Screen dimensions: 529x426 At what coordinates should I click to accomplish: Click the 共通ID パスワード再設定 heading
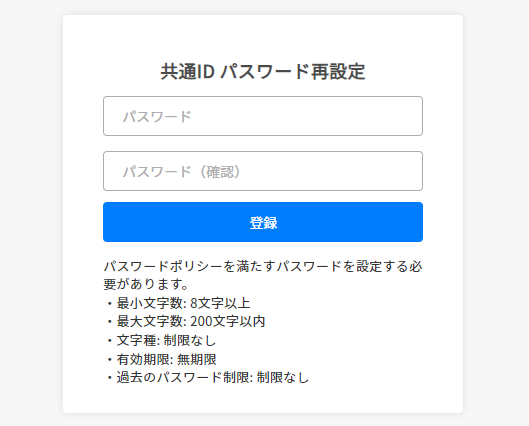click(x=263, y=72)
